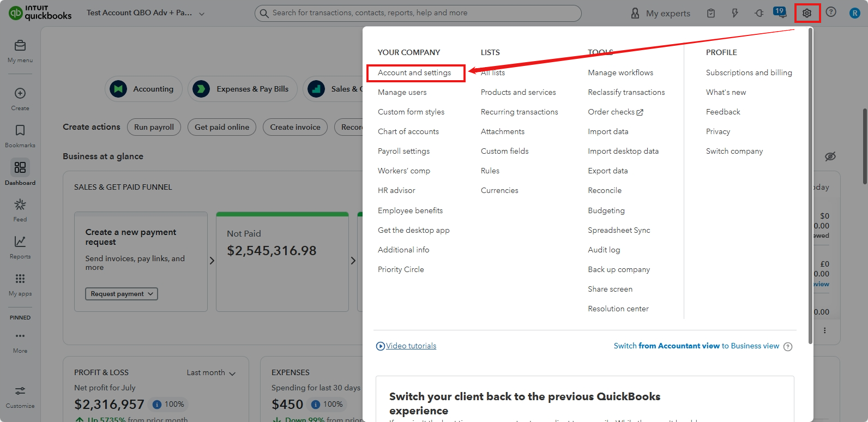Choose Recurring transactions
The height and width of the screenshot is (422, 868).
tap(520, 112)
